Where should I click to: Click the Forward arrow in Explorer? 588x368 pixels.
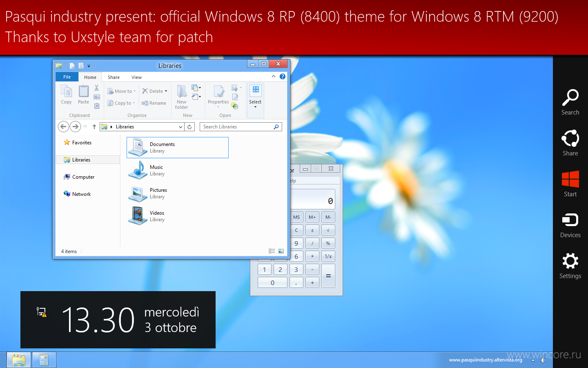(75, 127)
